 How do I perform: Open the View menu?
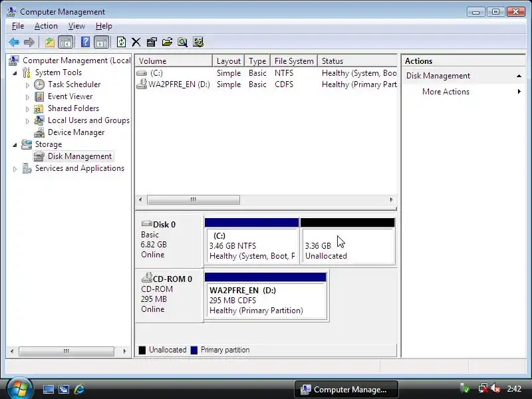pos(76,26)
